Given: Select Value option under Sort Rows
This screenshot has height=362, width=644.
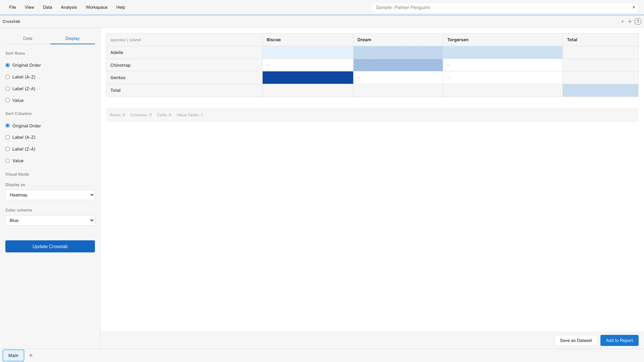Looking at the screenshot, I should (x=8, y=100).
